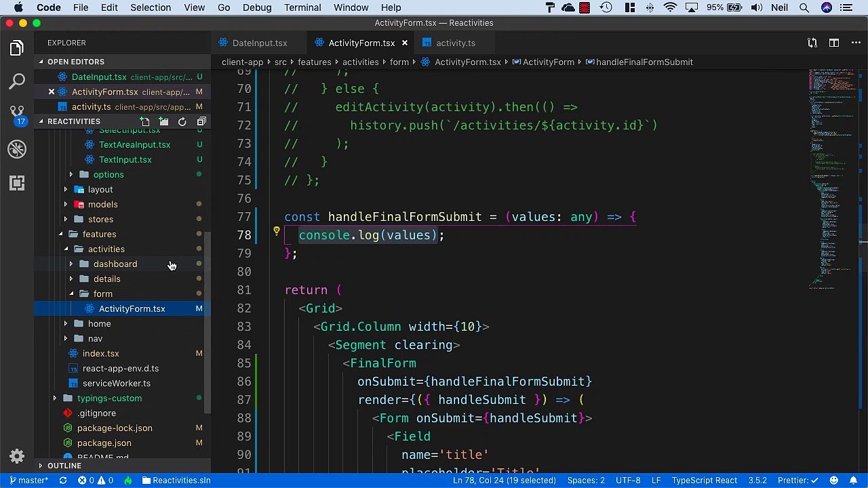Open Source Control view with 17 changes

click(17, 114)
